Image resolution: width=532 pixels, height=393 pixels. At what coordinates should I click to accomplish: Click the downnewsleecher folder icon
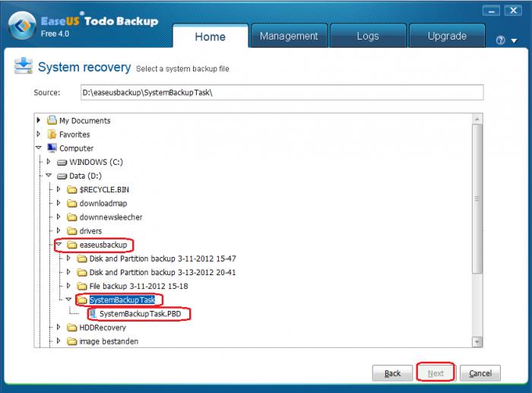72,217
